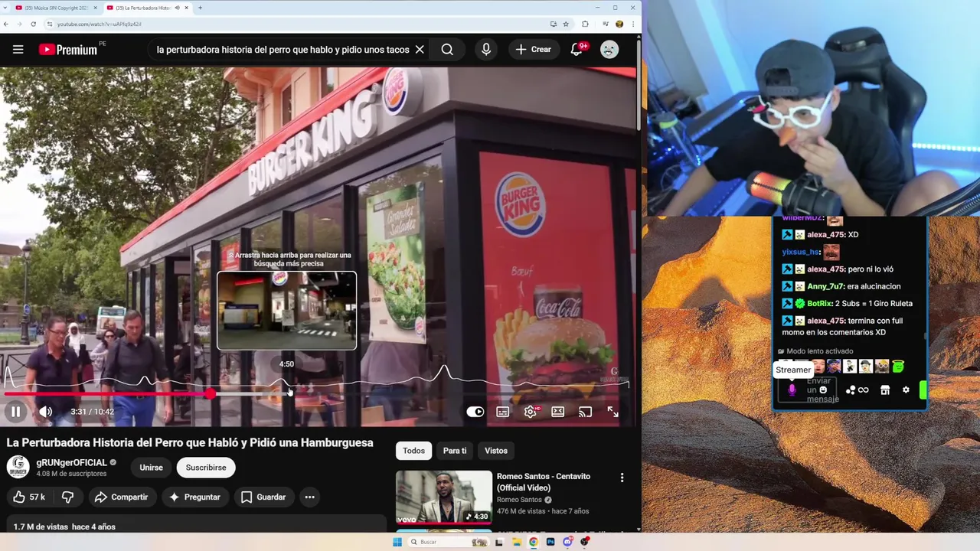Open the player settings gear
Screen dimensions: 980x551
coord(530,412)
